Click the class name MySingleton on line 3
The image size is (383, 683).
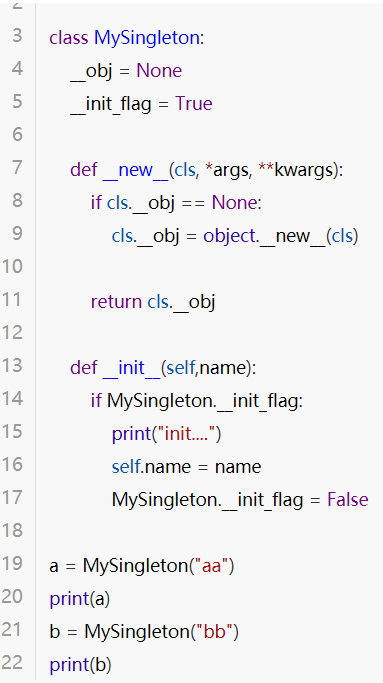[146, 38]
